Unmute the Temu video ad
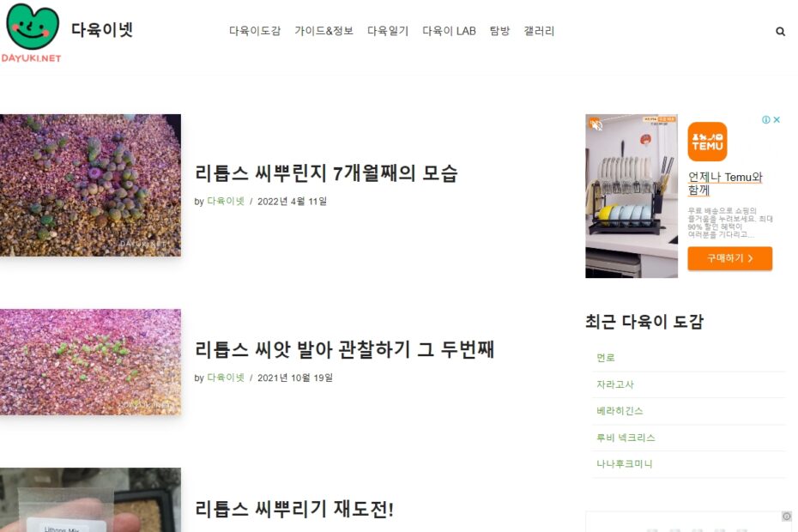Viewport: 798px width, 532px height. point(595,124)
